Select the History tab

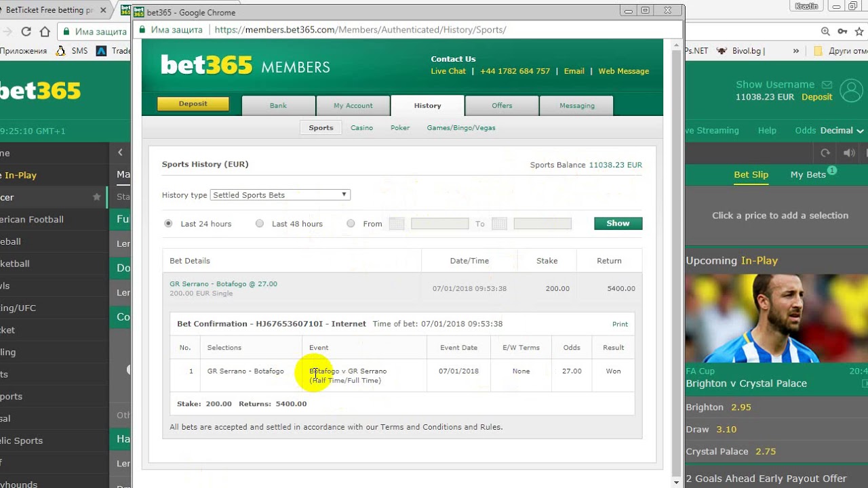(x=427, y=106)
